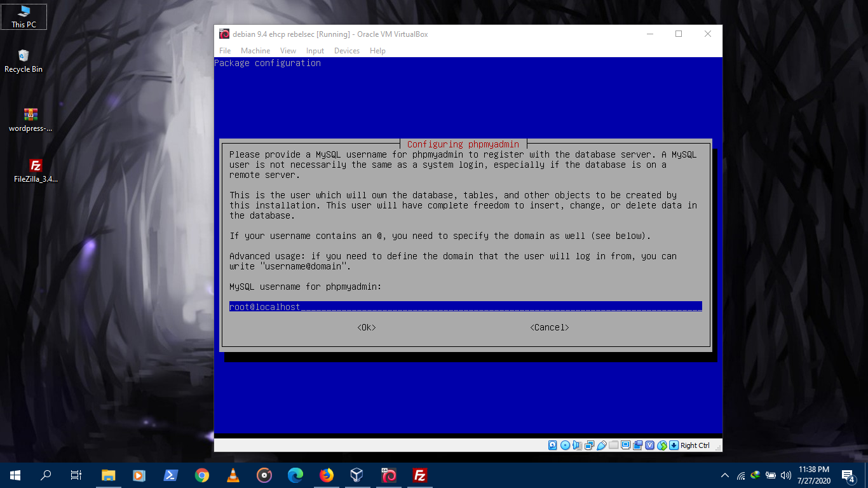
Task: Open Task View from taskbar
Action: pyautogui.click(x=76, y=475)
